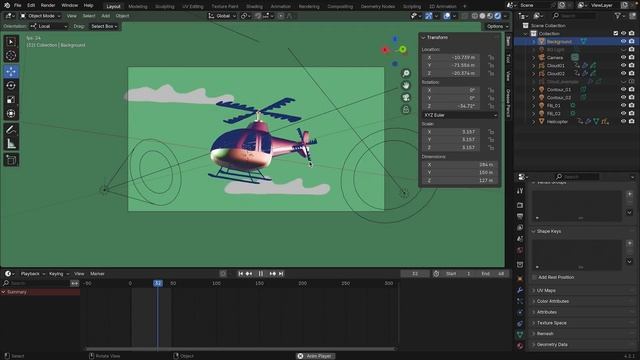Switch to the Modeling workspace tab
The width and height of the screenshot is (640, 360).
pyautogui.click(x=138, y=7)
